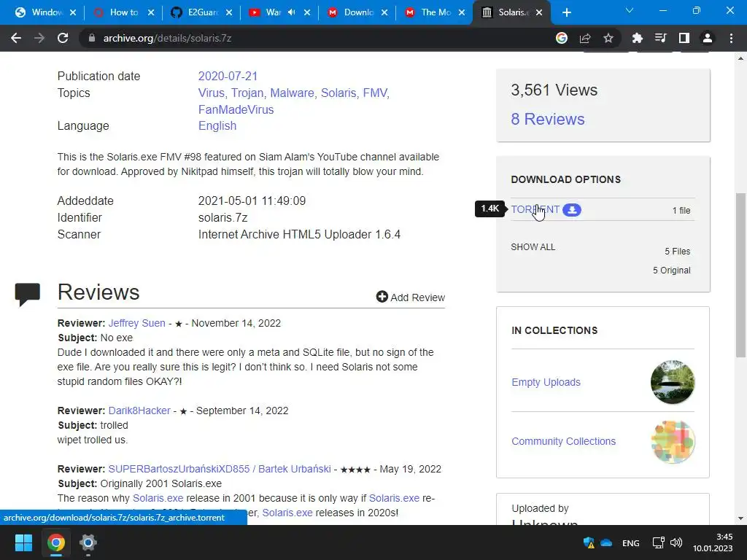This screenshot has width=747, height=560.
Task: Open the FanMadeVirus topic link
Action: pos(236,109)
